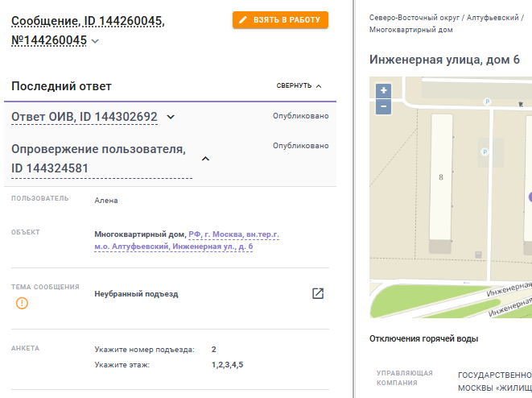This screenshot has height=398, width=532.
Task: Click the middle parking 'P' marker on the map
Action: point(485,151)
